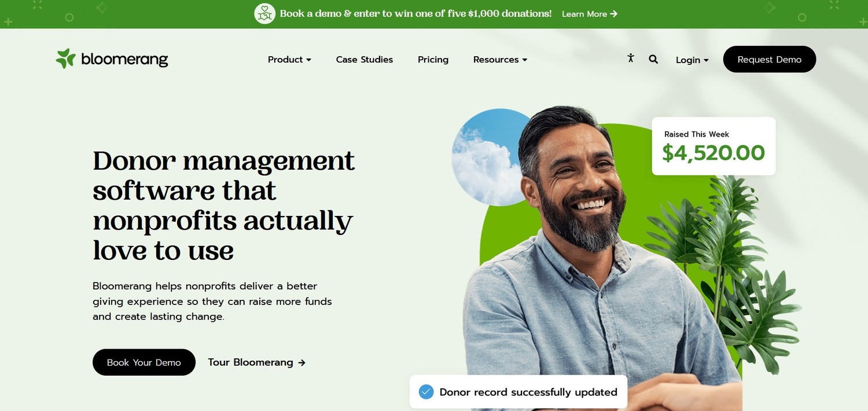Click the 'Raised This Week' label
This screenshot has width=868, height=411.
tap(696, 134)
